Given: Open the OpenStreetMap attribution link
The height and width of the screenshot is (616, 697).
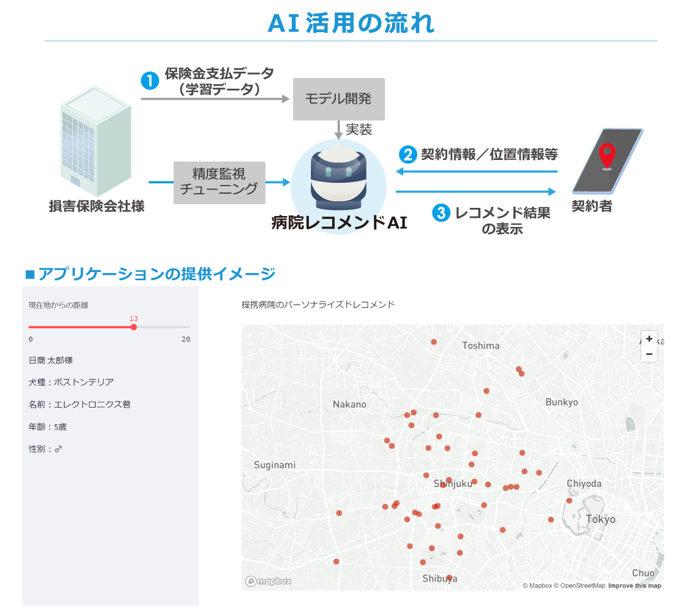Looking at the screenshot, I should pos(580,586).
